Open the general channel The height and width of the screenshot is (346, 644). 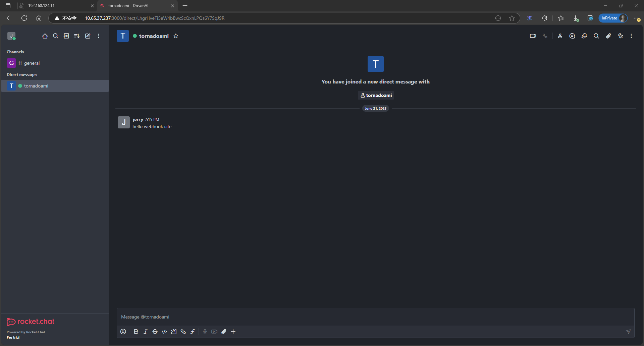tap(55, 63)
